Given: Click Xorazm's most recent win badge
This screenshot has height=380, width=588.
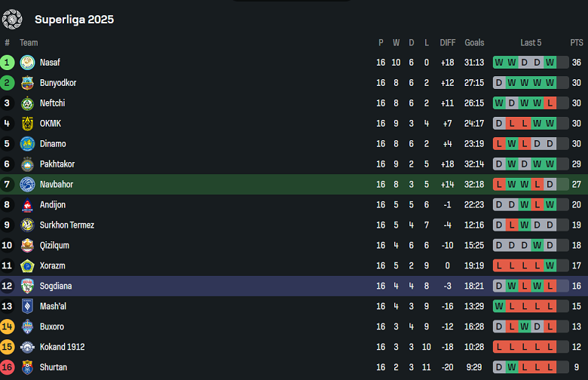Looking at the screenshot, I should click(x=550, y=266).
